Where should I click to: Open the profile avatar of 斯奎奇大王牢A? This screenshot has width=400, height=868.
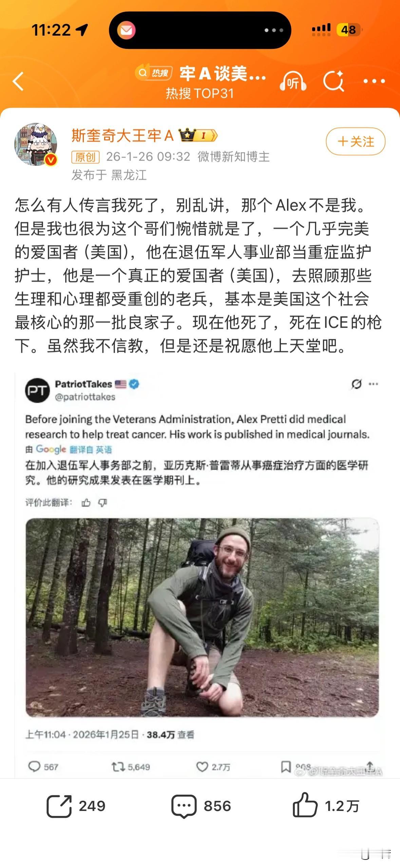pos(36,144)
